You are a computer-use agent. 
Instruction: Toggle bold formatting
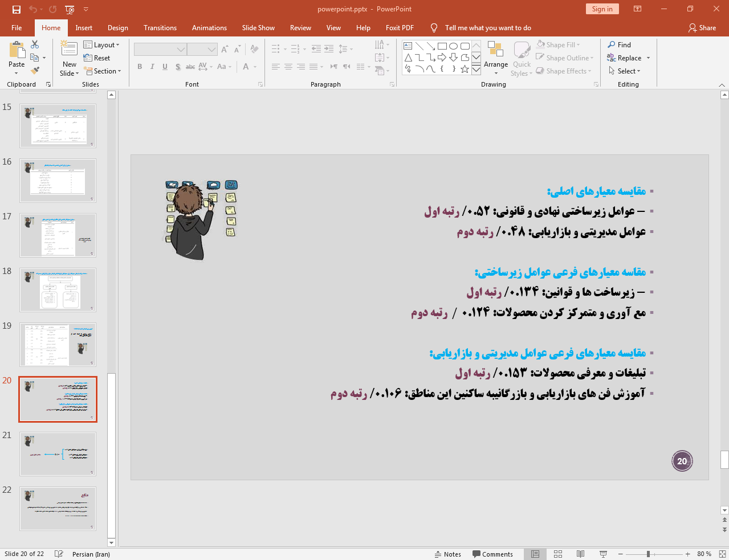click(x=139, y=67)
